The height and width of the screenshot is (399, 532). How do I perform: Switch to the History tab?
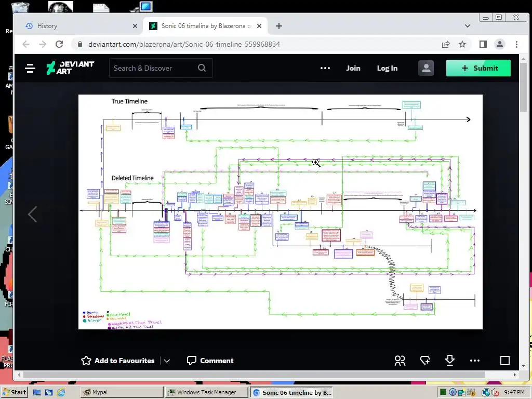coord(78,26)
